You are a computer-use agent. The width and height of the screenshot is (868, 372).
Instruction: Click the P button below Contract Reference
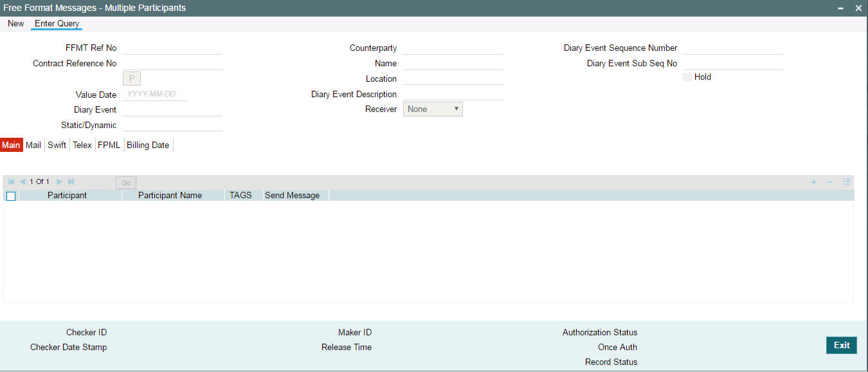point(132,79)
